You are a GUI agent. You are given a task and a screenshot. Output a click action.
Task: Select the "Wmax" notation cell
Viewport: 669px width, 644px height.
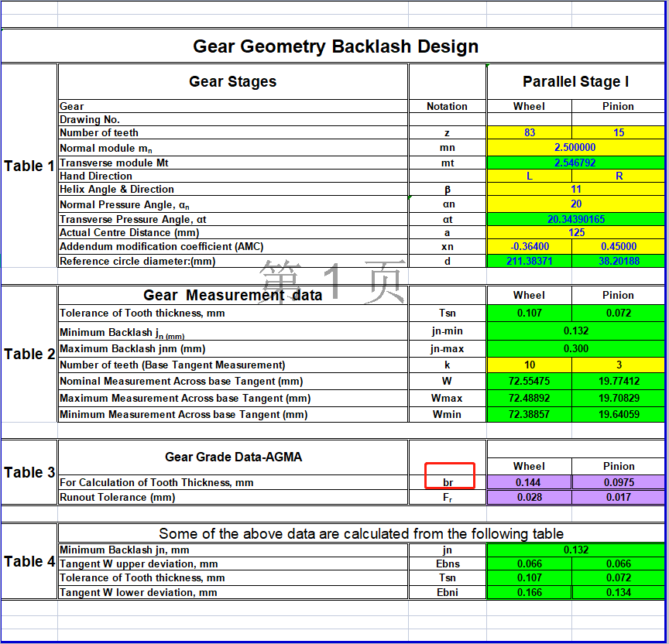[x=447, y=398]
